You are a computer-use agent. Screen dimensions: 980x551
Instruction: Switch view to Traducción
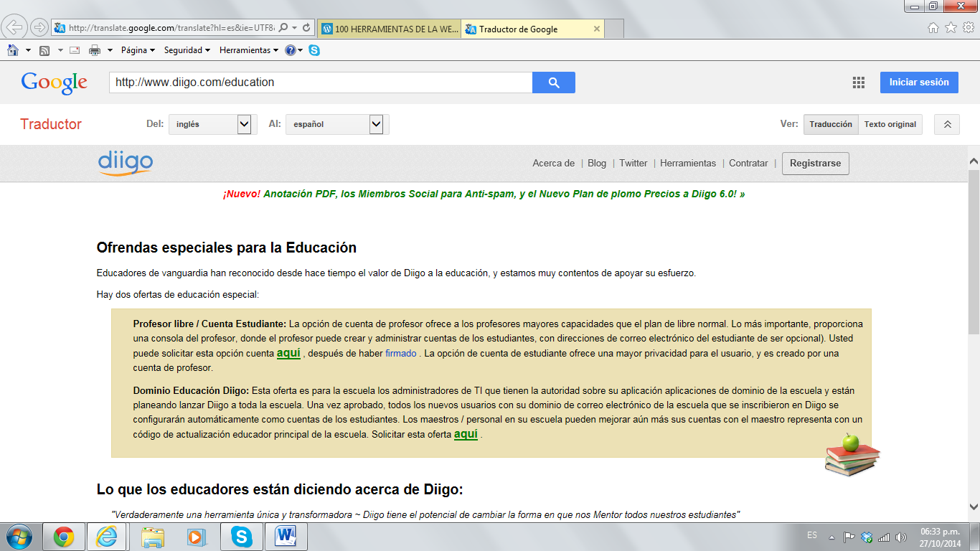[830, 124]
